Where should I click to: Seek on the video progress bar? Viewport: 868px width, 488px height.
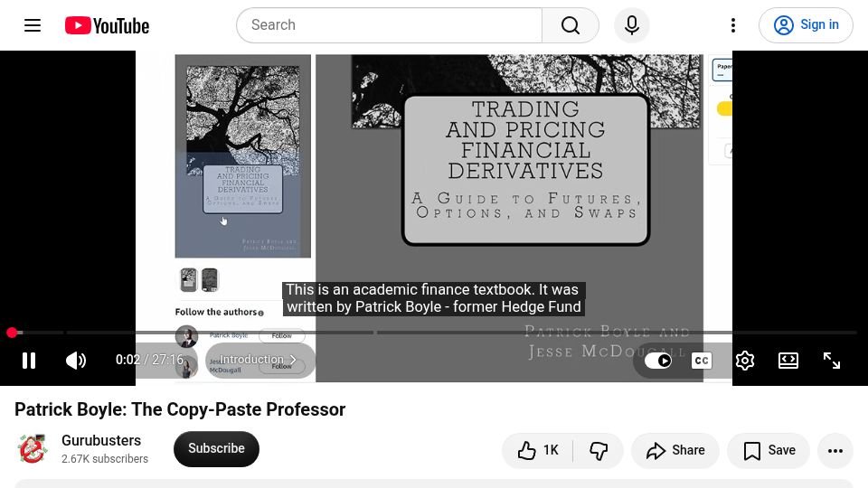(434, 333)
